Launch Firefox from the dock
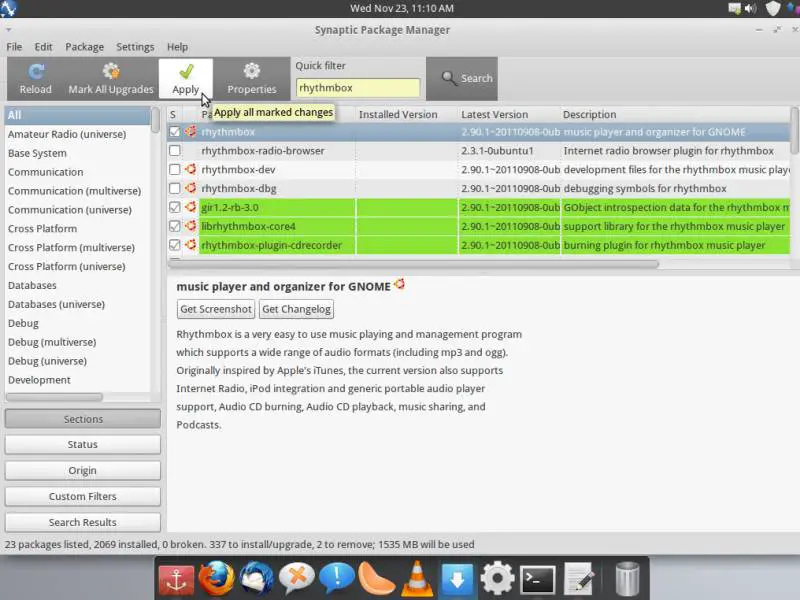 click(216, 578)
